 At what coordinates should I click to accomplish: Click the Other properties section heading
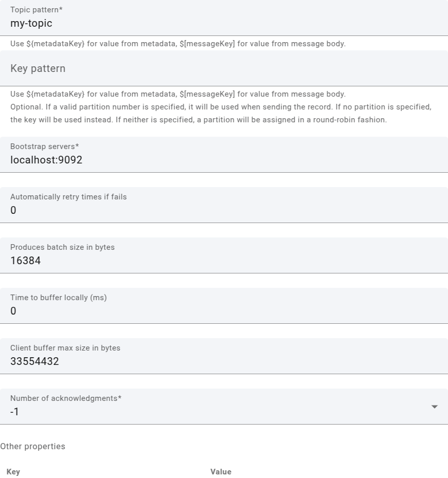33,446
